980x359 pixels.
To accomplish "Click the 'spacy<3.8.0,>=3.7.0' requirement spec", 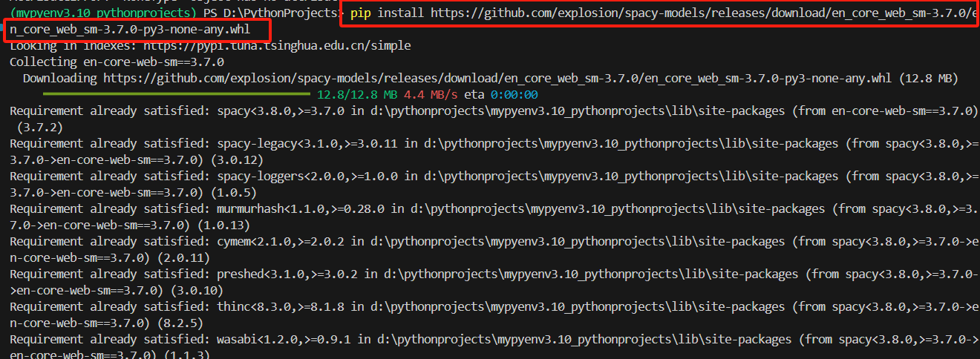I will (x=281, y=111).
